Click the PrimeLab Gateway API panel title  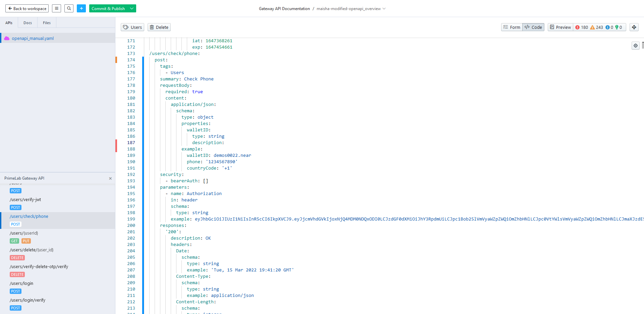24,178
